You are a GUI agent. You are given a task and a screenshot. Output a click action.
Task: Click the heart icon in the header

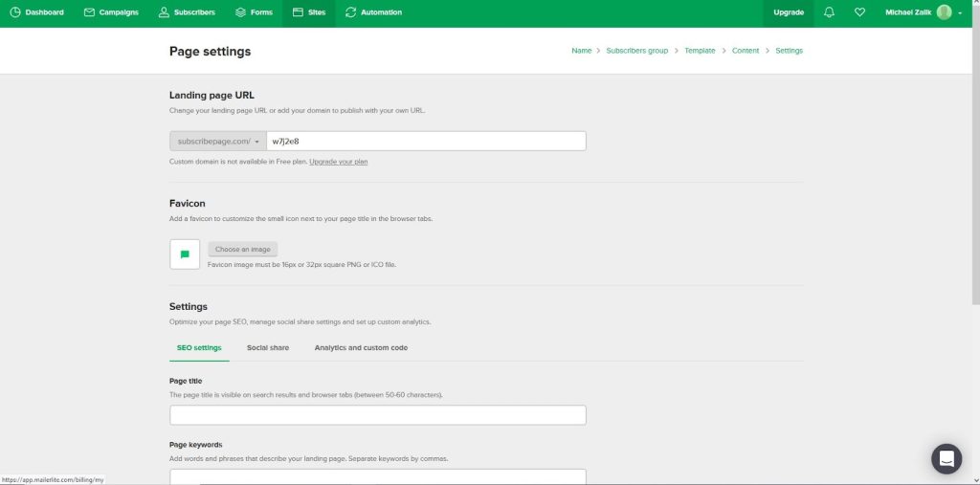click(x=860, y=12)
